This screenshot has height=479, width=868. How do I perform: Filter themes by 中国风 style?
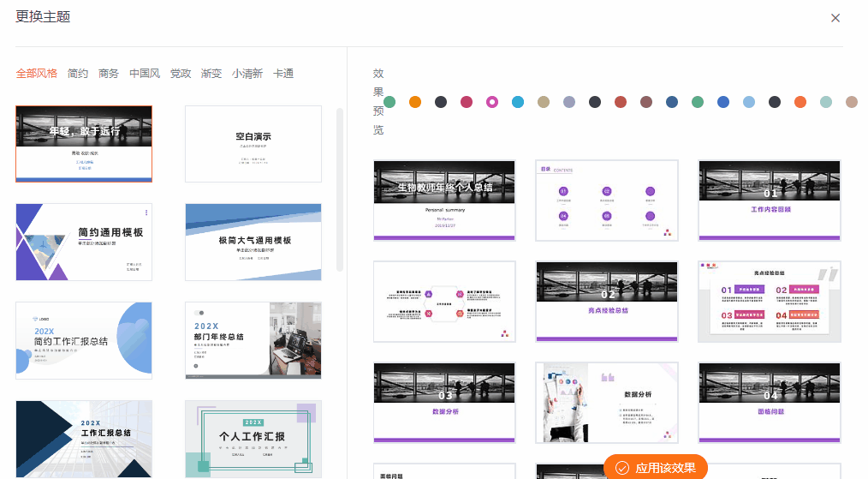point(145,73)
